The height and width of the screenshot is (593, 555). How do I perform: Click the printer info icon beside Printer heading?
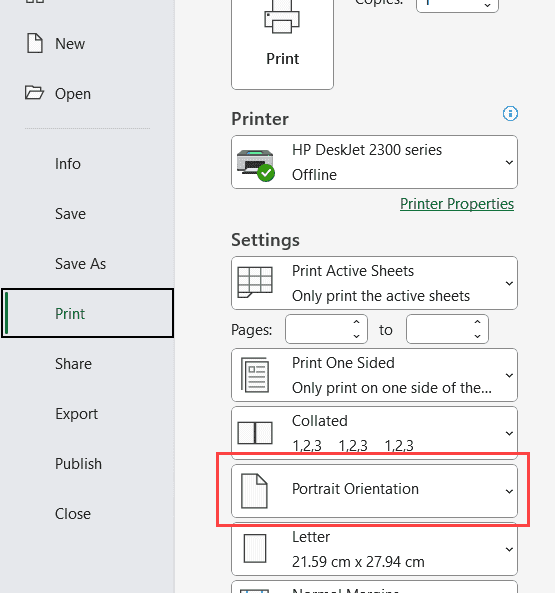(510, 113)
